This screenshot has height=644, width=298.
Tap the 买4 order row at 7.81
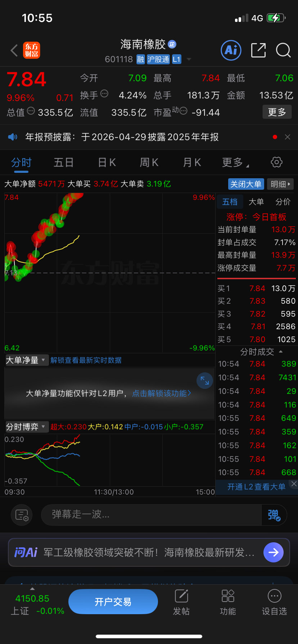click(x=256, y=326)
